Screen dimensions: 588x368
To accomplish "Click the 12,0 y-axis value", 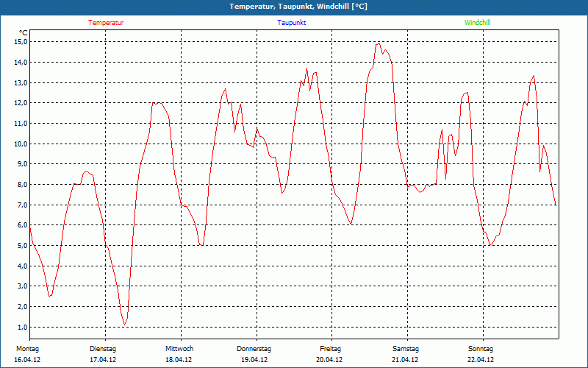I will click(21, 103).
